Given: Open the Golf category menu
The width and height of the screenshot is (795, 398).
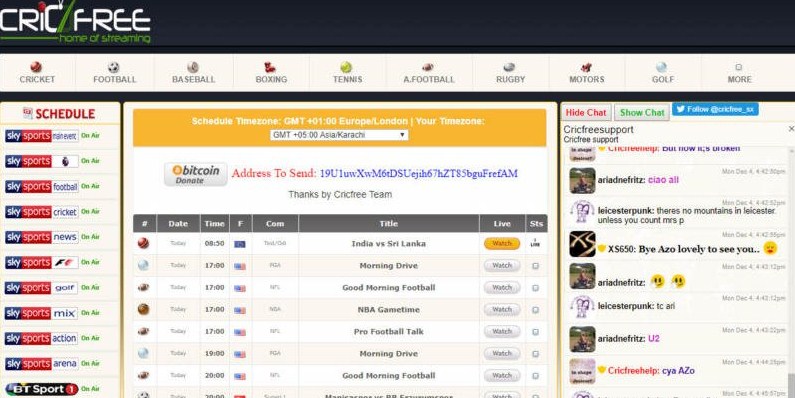Looking at the screenshot, I should 663,73.
